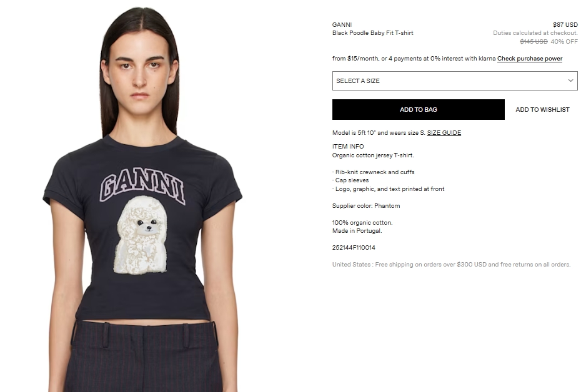Image resolution: width=586 pixels, height=392 pixels.
Task: Click the GANNI brand name
Action: click(x=342, y=24)
